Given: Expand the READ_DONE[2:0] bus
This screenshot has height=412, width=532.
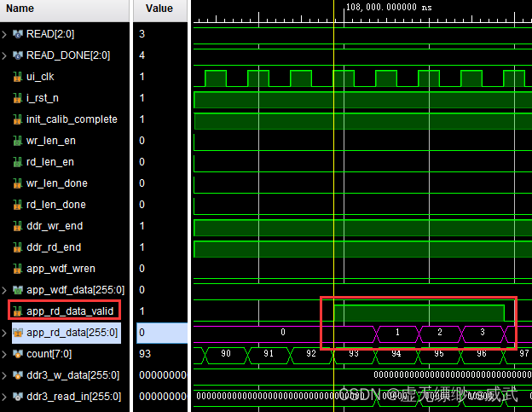Looking at the screenshot, I should click(x=5, y=55).
